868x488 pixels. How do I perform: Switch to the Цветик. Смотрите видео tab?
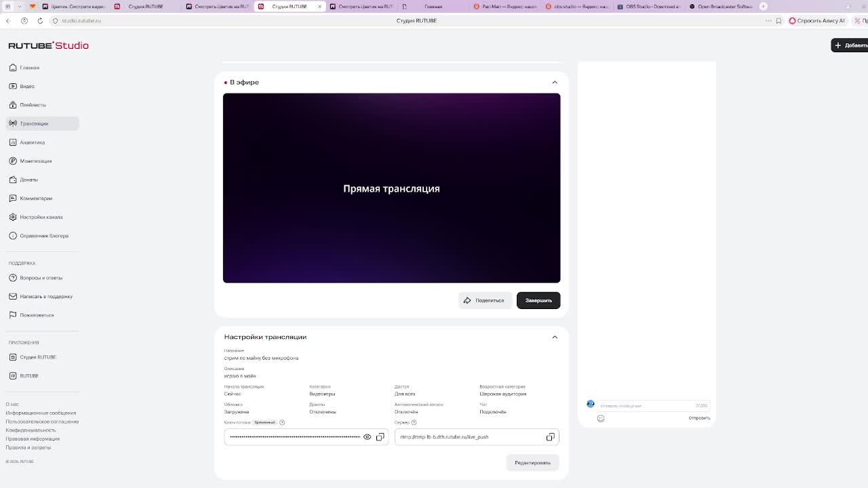(73, 6)
